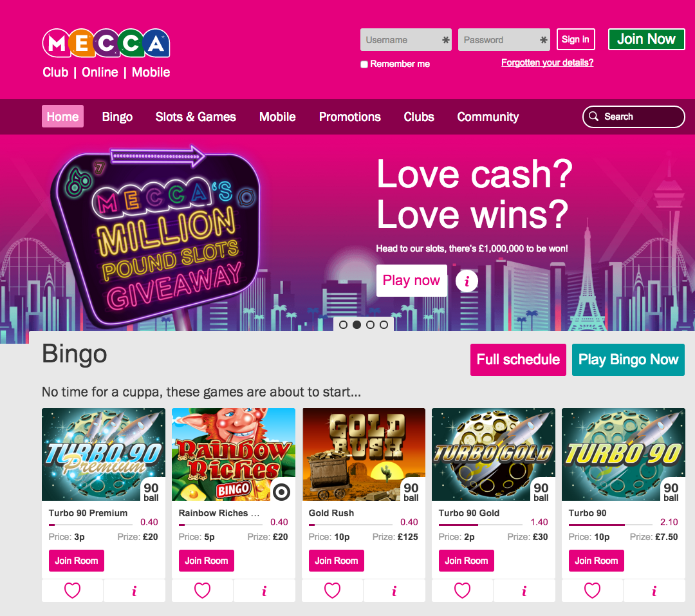The image size is (695, 616).
Task: Favorite Turbo 90 Premium with heart icon
Action: pos(72,590)
